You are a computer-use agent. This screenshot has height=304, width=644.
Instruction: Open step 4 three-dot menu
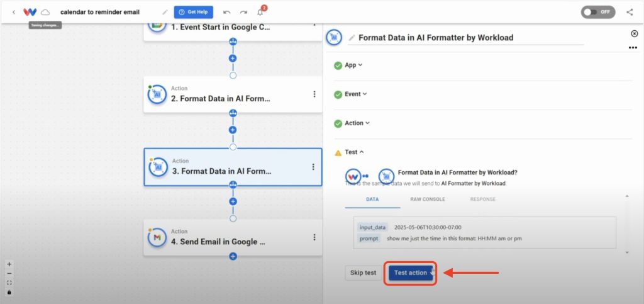314,237
